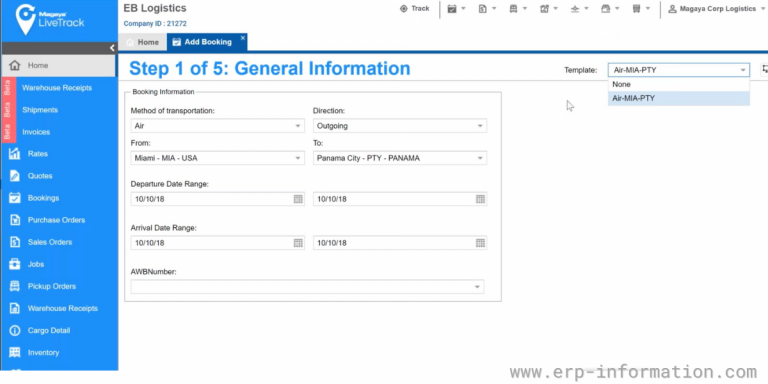Go to Bookings in the sidebar
This screenshot has width=768, height=384.
pyautogui.click(x=43, y=198)
